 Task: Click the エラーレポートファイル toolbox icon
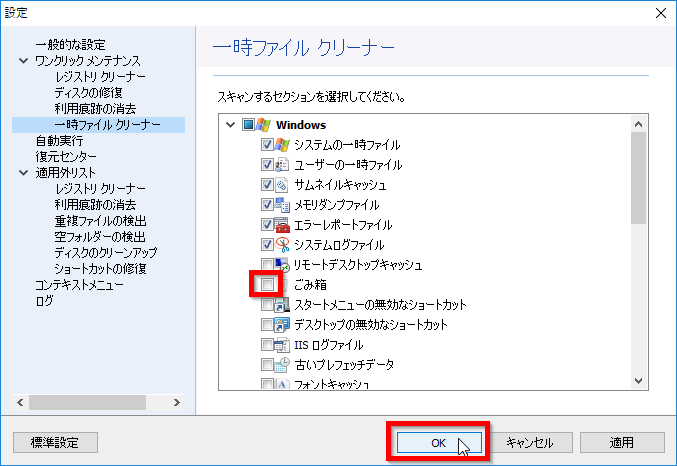282,225
